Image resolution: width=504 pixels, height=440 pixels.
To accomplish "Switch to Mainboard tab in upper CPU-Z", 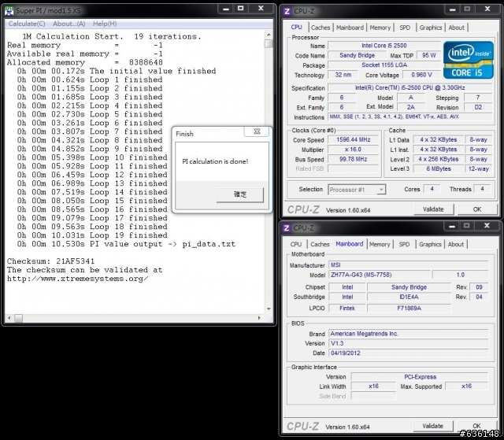I will click(x=350, y=28).
